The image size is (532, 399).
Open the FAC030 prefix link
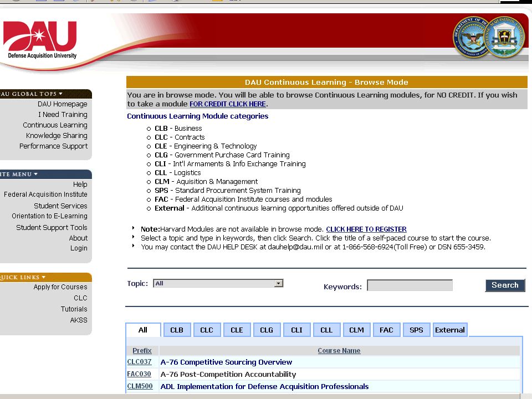pos(139,374)
